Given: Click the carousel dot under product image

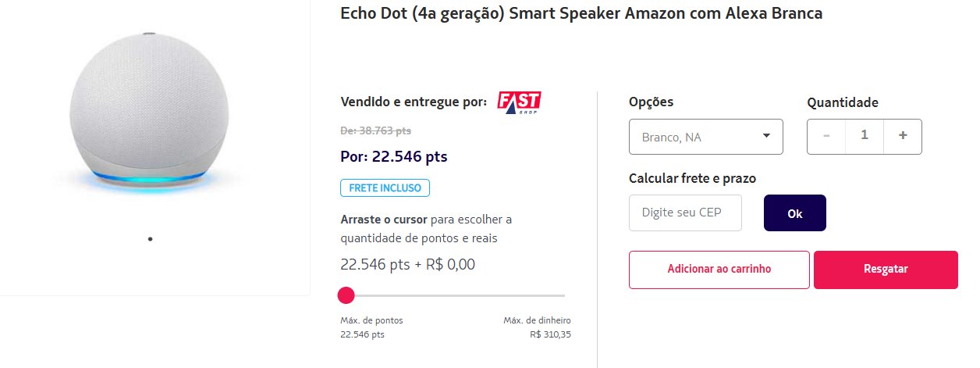Looking at the screenshot, I should pos(150,239).
